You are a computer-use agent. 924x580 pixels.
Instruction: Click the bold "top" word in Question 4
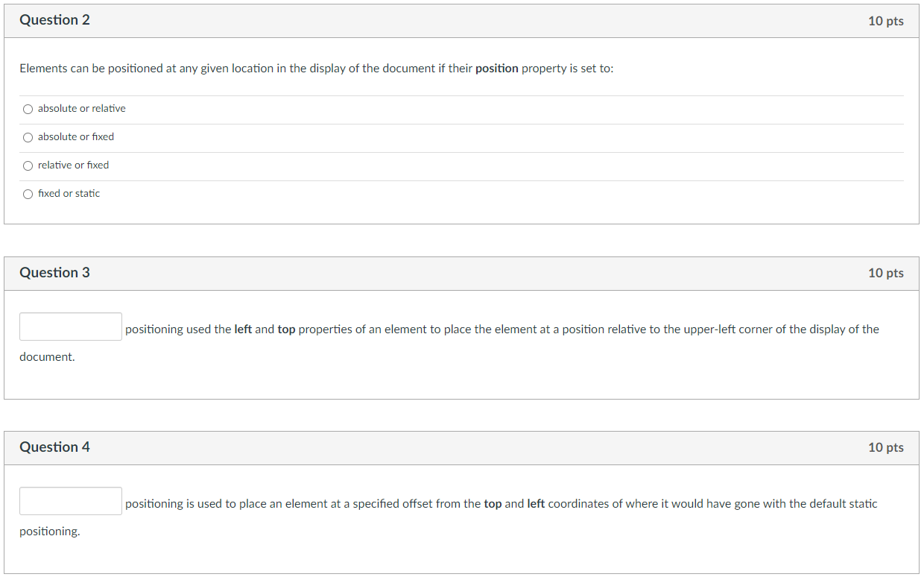click(x=493, y=504)
